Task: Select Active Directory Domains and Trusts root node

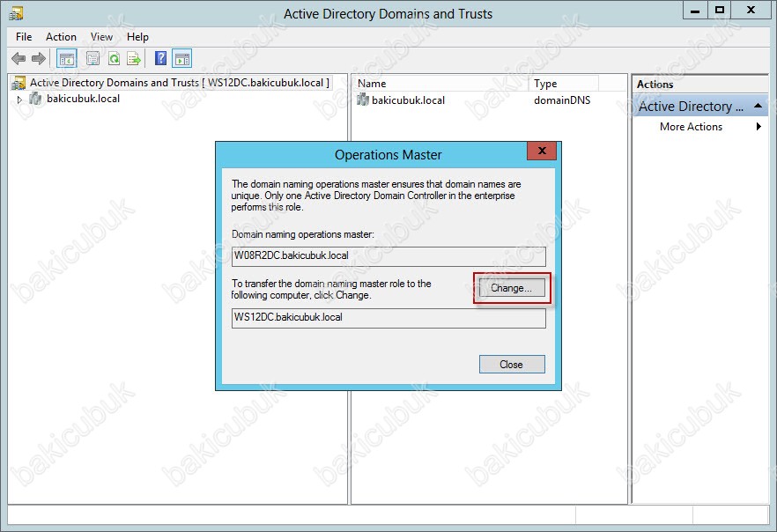Action: [180, 83]
